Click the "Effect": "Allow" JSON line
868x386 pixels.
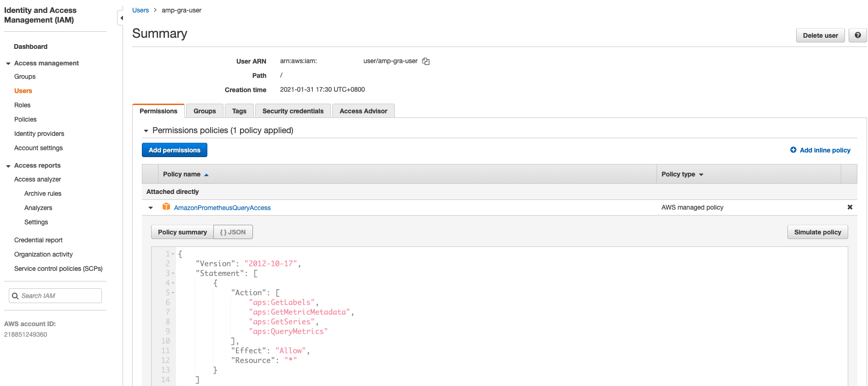coord(270,351)
